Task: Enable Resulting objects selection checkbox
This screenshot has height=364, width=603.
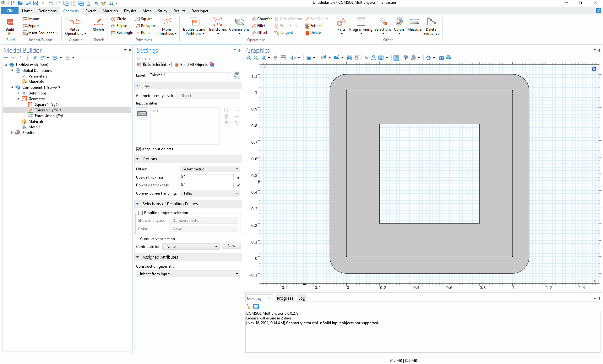Action: click(x=140, y=213)
